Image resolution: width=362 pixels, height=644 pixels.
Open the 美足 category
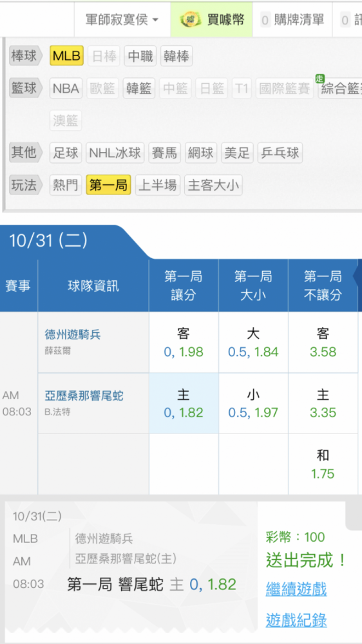click(x=237, y=153)
